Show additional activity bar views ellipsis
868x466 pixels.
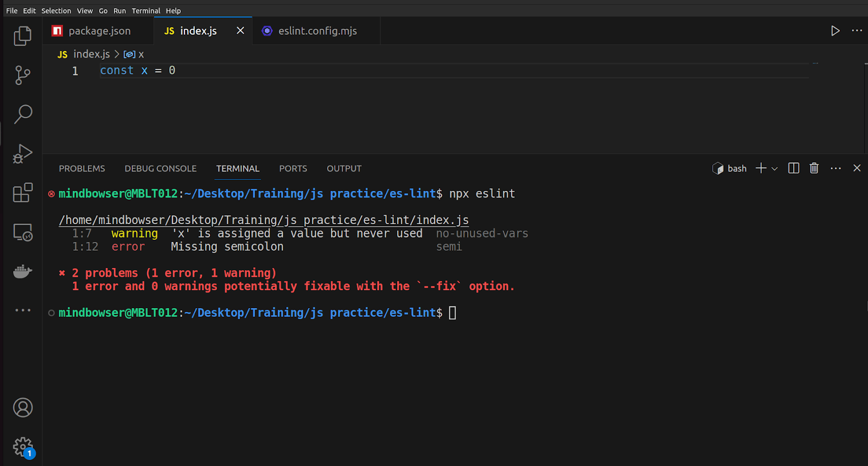22,310
